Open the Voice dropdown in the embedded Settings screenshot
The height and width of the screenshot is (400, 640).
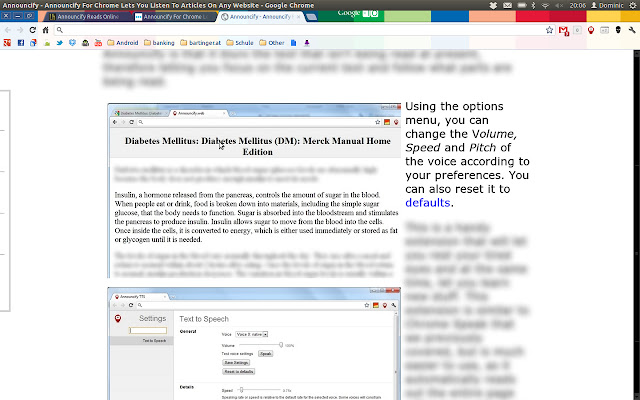pyautogui.click(x=251, y=334)
